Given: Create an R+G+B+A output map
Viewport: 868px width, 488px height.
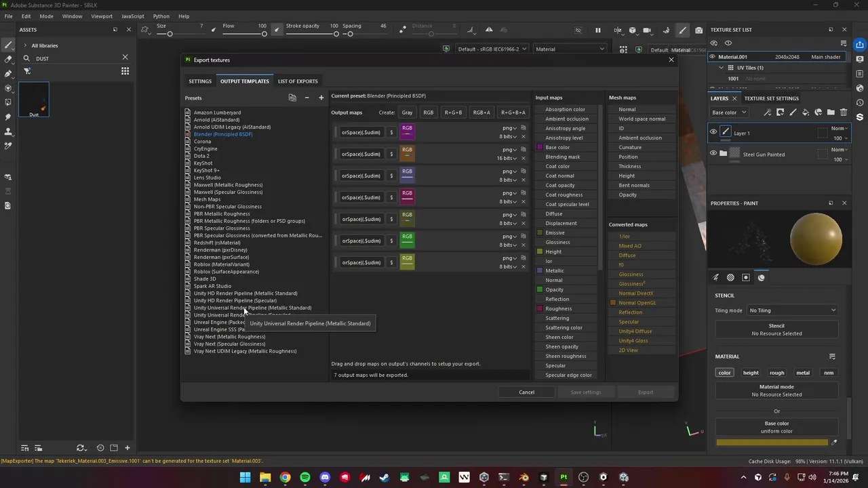Looking at the screenshot, I should coord(513,113).
